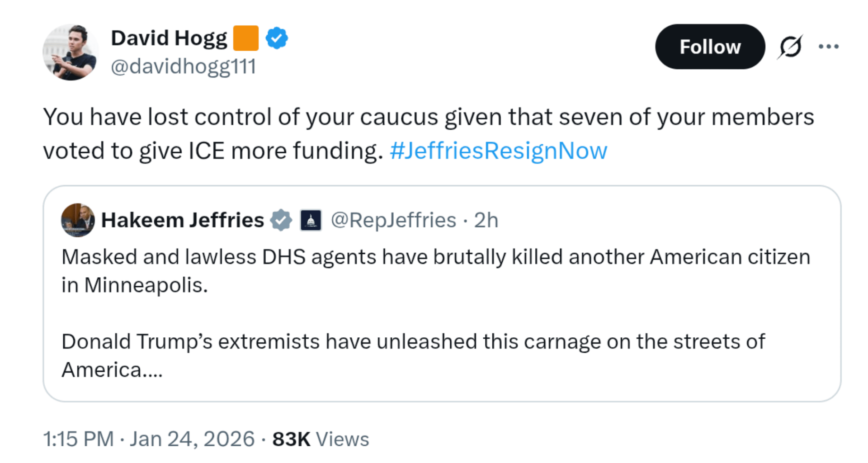868x463 pixels.
Task: Open David Hogg's profile avatar
Action: pos(70,52)
